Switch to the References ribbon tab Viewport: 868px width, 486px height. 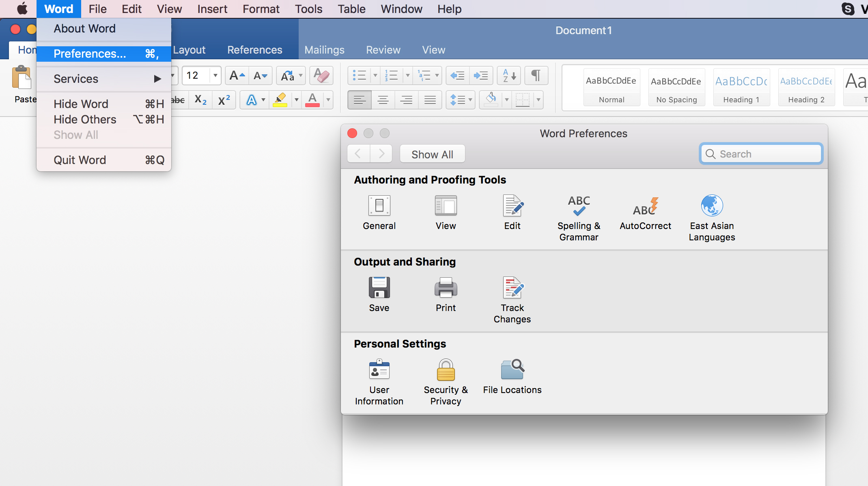[x=254, y=50]
